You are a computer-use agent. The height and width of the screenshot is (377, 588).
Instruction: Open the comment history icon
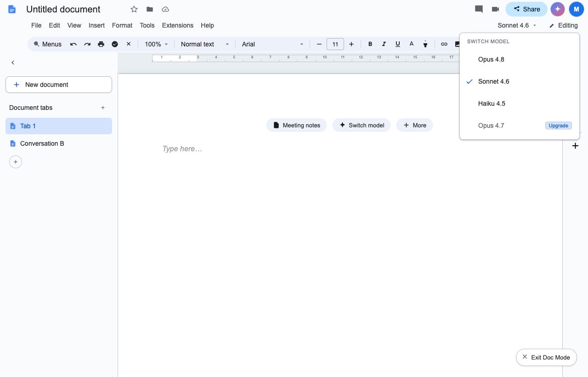[x=479, y=9]
